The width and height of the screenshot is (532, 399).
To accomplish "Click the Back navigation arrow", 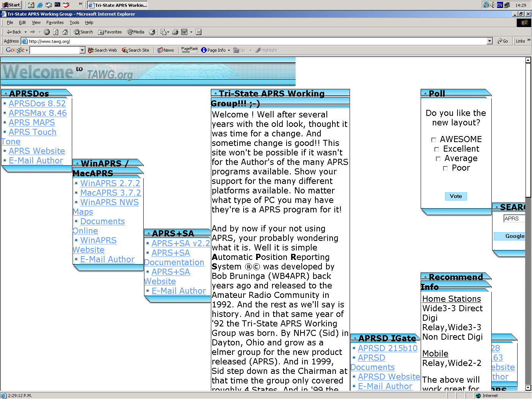I will click(x=14, y=32).
